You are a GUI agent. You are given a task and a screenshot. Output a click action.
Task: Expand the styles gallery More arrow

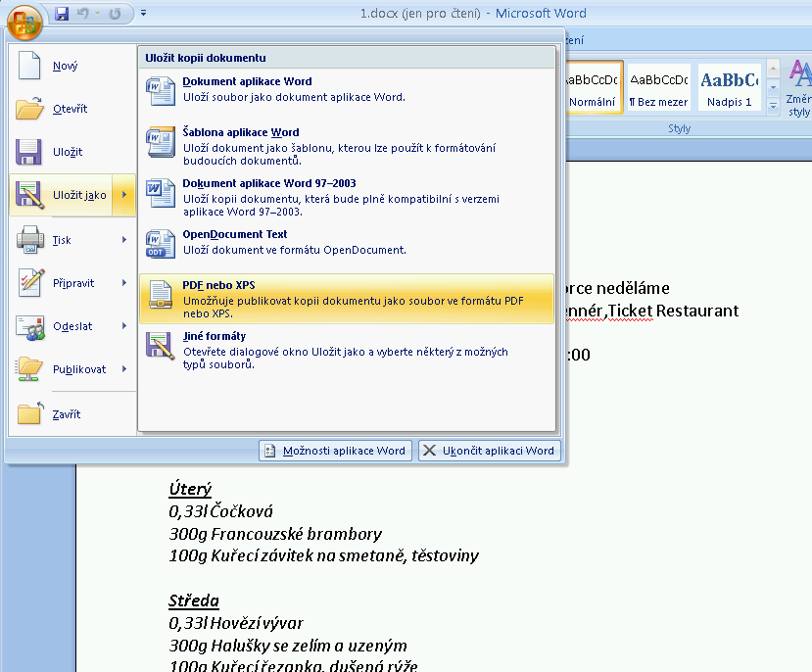(x=773, y=106)
